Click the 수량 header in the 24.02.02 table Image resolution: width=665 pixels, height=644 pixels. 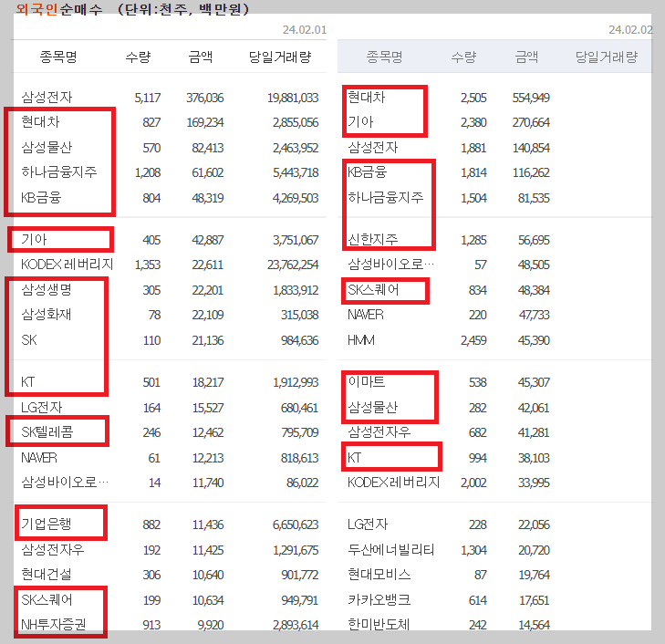point(464,57)
